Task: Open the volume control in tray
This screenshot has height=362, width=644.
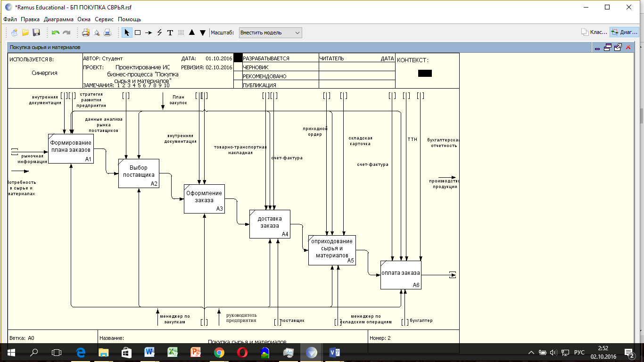Action: coord(553,352)
